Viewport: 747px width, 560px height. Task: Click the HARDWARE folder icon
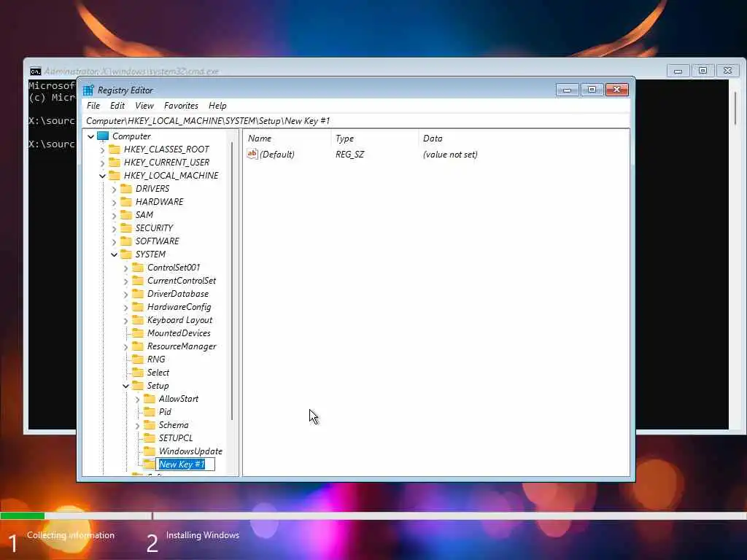126,201
